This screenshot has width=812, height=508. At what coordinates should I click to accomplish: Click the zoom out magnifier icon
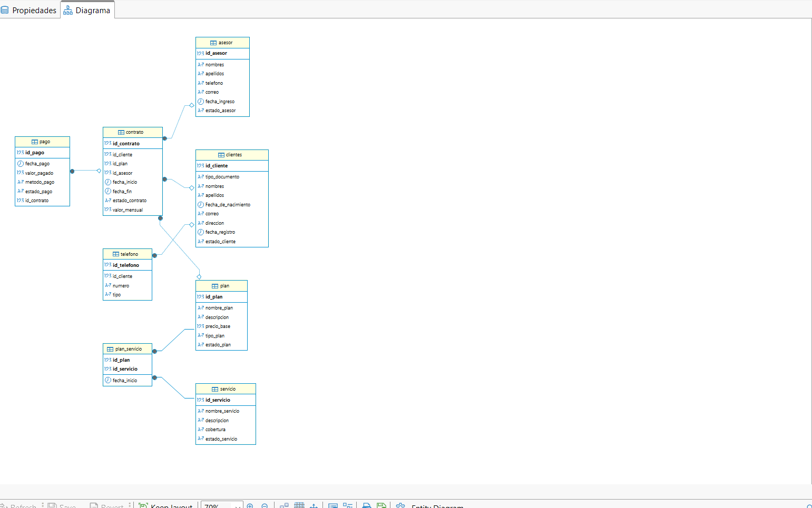click(x=265, y=506)
